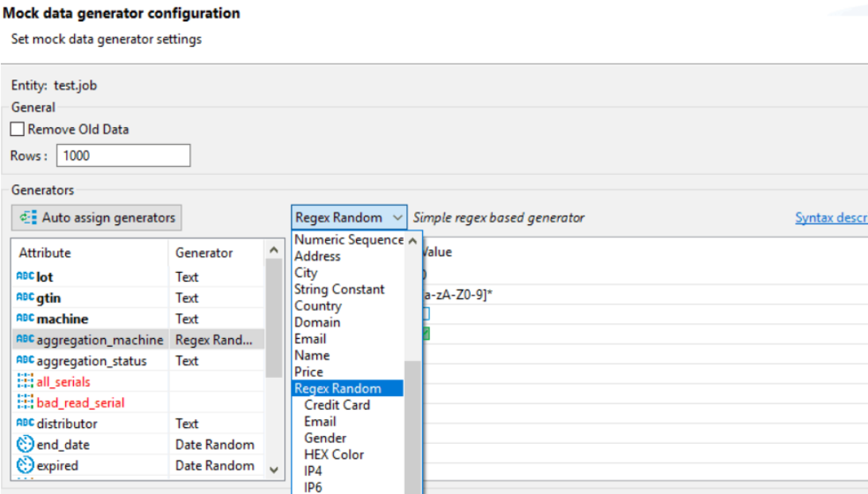Enable the Remove Old Data checkbox
Screen dimensions: 868x494
(x=17, y=129)
